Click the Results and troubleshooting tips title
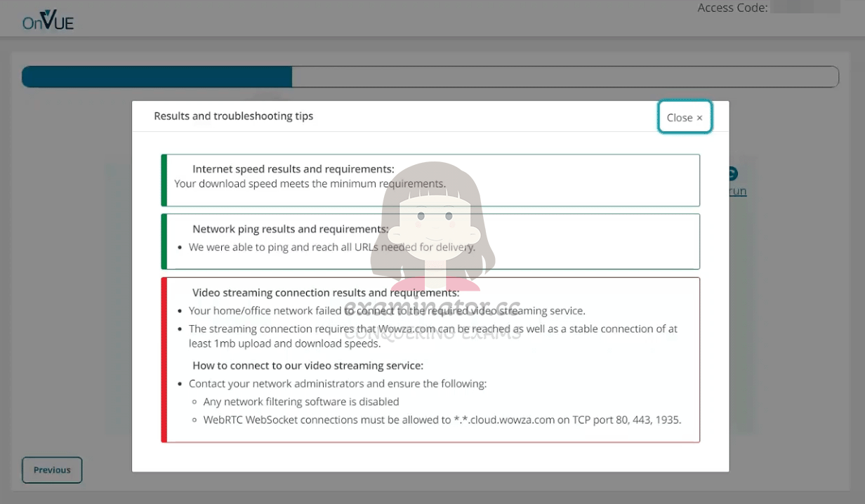865x504 pixels. coord(234,116)
